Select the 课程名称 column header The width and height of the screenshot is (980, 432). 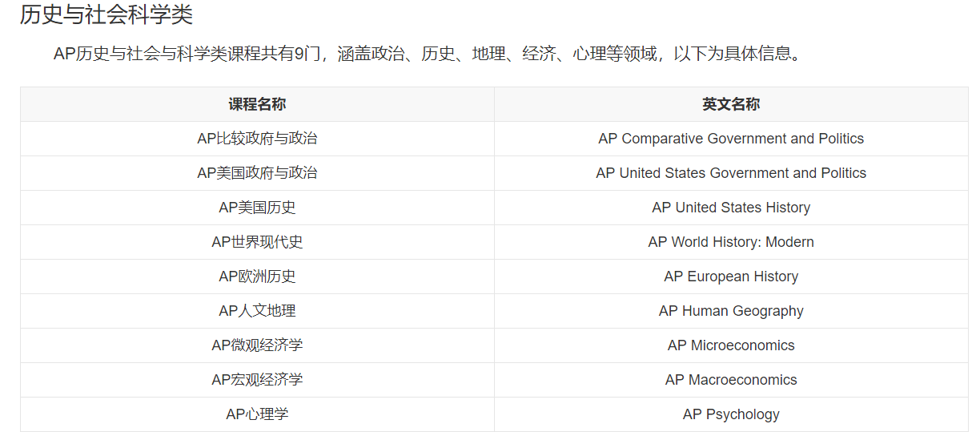(257, 104)
